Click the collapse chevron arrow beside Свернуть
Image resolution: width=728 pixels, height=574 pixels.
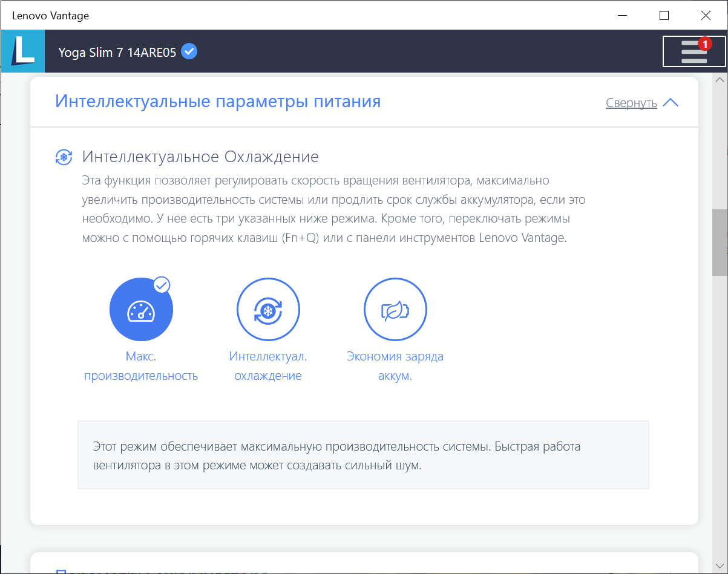671,103
